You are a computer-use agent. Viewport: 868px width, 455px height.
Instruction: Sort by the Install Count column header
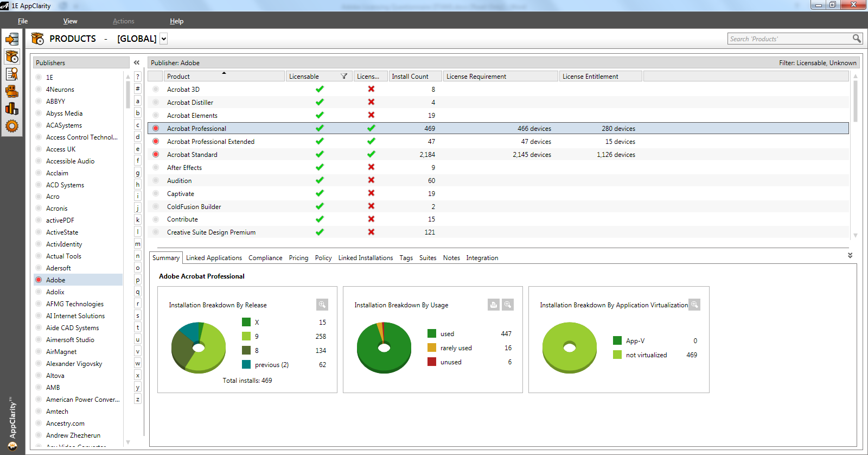point(410,77)
